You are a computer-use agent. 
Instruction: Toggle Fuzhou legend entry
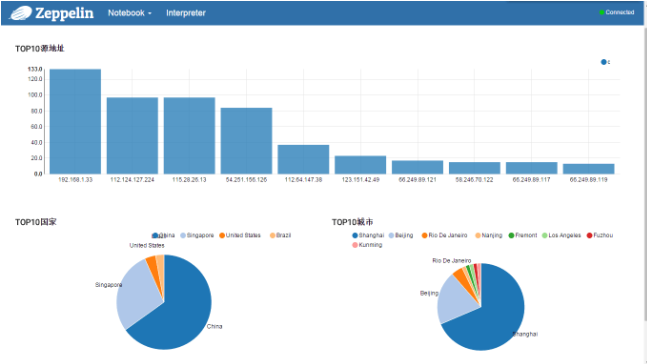(x=600, y=235)
